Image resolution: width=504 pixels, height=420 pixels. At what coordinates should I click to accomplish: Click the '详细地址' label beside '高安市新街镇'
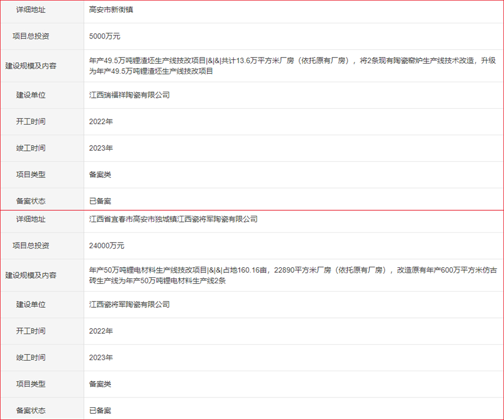click(x=31, y=10)
